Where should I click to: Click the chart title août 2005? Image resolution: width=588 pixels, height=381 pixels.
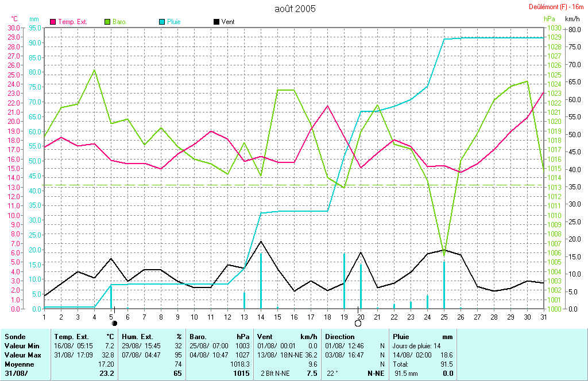295,9
